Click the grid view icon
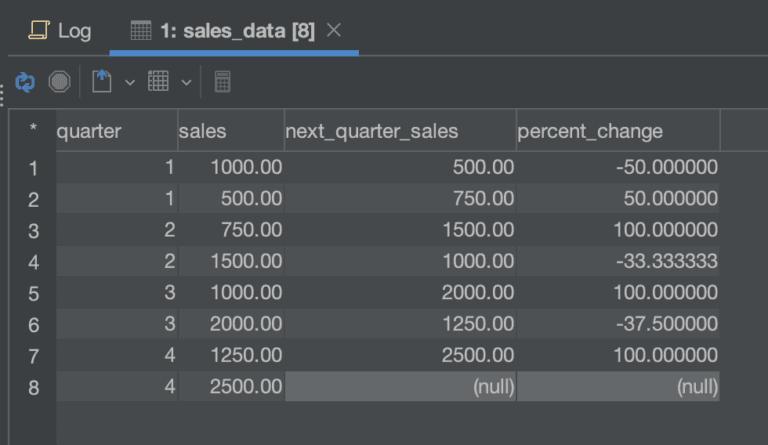 [x=158, y=81]
